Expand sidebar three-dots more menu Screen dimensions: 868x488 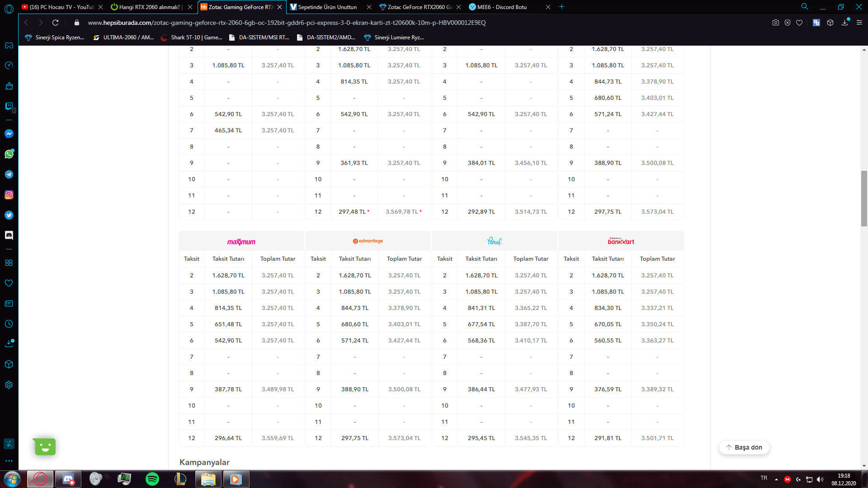tap(9, 461)
